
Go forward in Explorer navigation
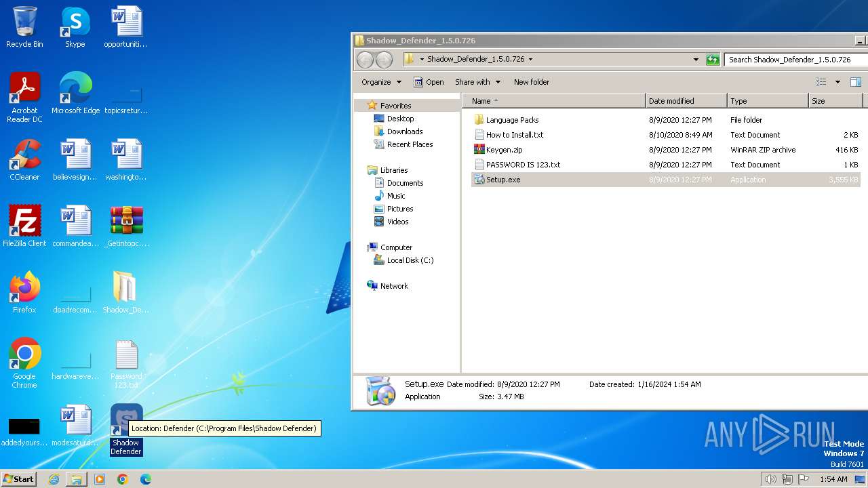pyautogui.click(x=384, y=60)
